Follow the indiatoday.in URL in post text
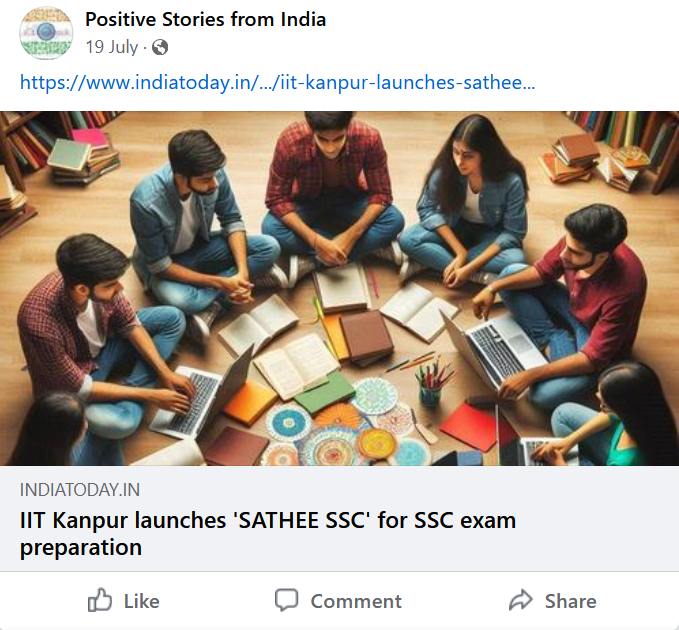 click(277, 81)
